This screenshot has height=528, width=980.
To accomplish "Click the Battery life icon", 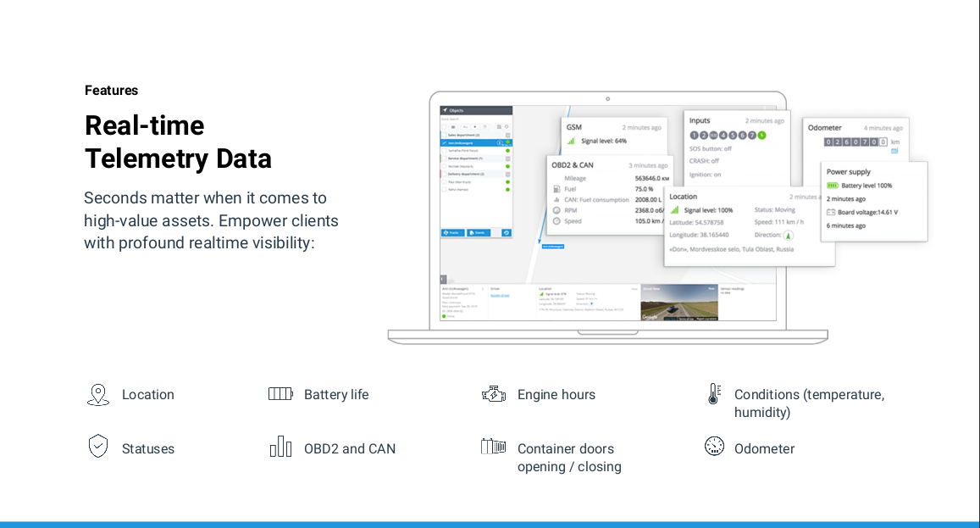I will pos(280,394).
